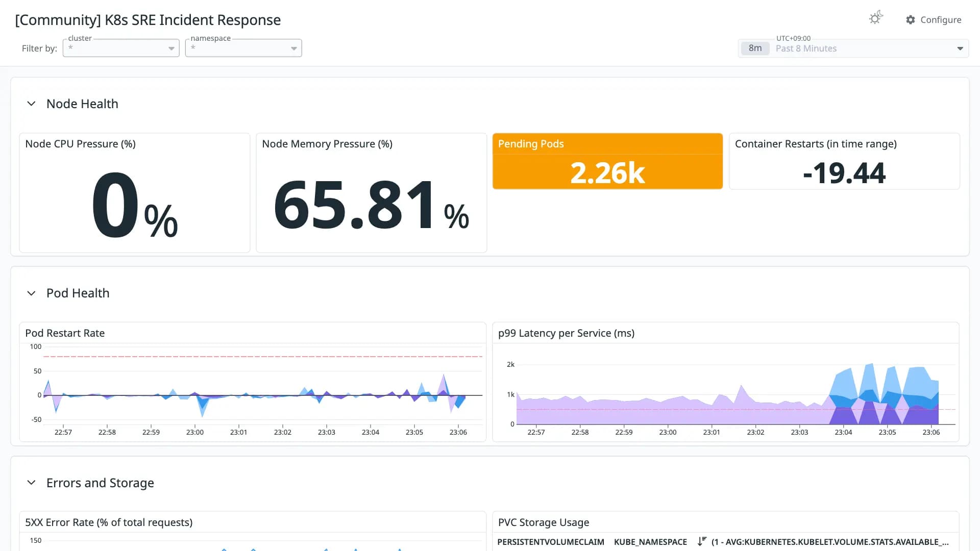Open the Past 8 Minutes time range dropdown
Image resolution: width=980 pixels, height=551 pixels.
coord(853,48)
